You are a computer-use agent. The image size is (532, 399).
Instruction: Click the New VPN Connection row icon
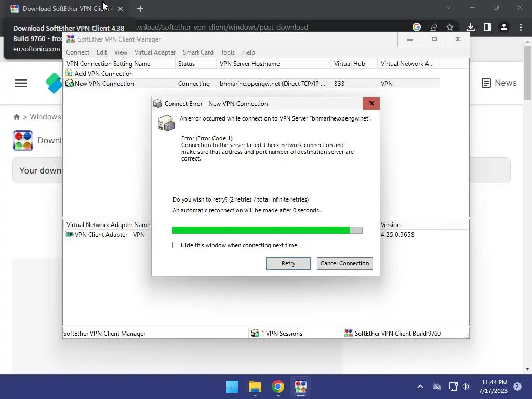point(69,83)
